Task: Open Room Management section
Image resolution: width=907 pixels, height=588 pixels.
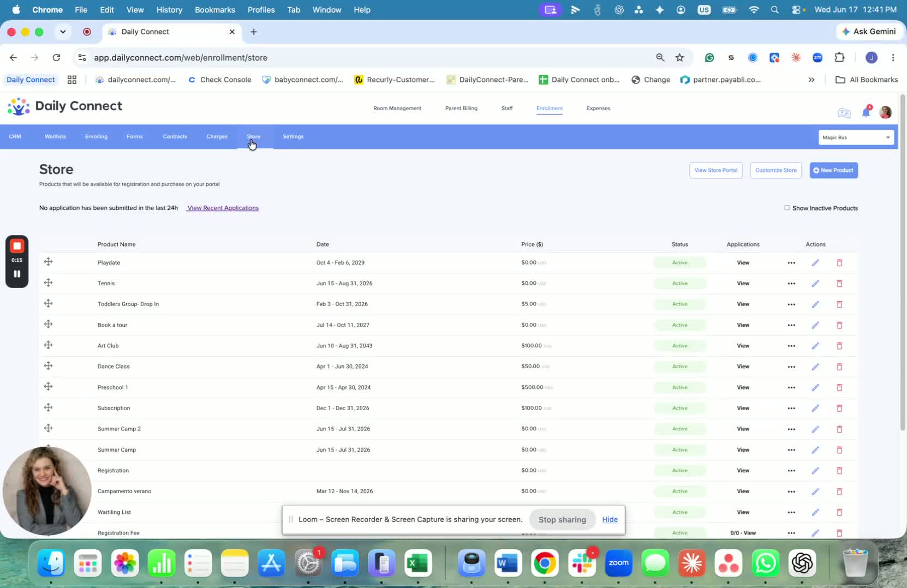Action: [397, 108]
